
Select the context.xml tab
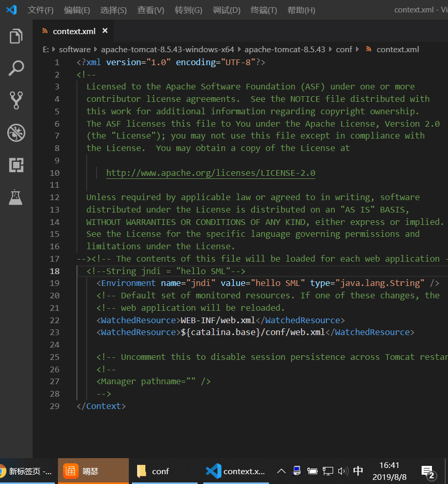74,31
